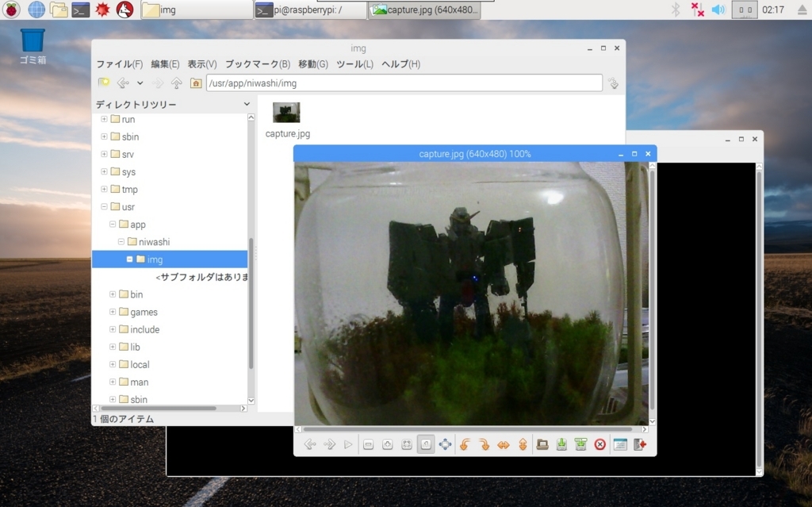Open the ディレクトリツリー side pane dropdown
This screenshot has width=812, height=507.
[247, 104]
